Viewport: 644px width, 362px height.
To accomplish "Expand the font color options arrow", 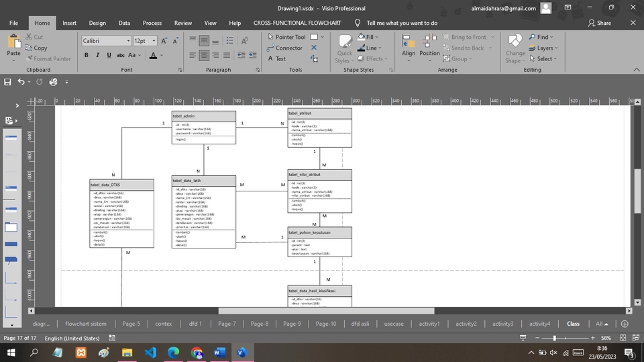I will (x=162, y=55).
